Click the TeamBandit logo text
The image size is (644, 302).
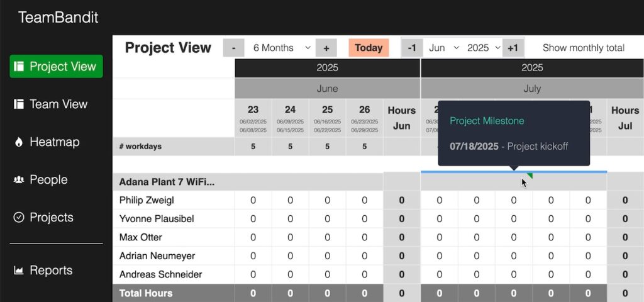pos(58,17)
